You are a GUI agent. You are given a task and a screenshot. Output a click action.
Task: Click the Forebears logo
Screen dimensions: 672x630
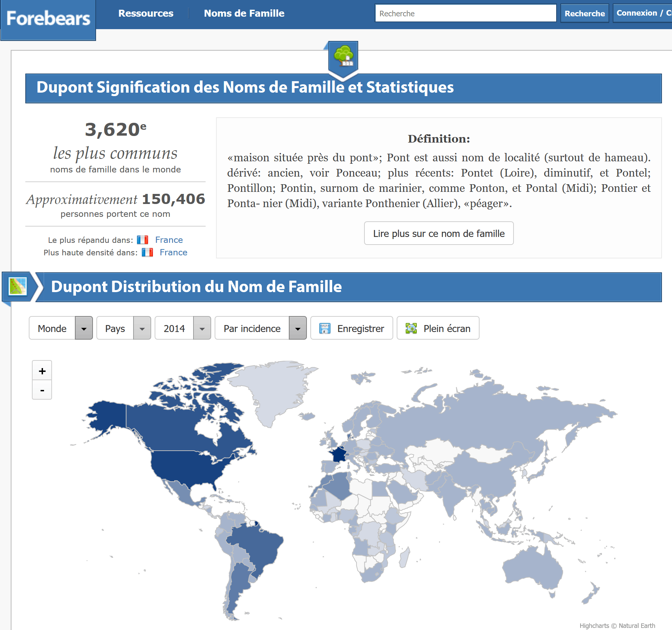click(x=48, y=19)
